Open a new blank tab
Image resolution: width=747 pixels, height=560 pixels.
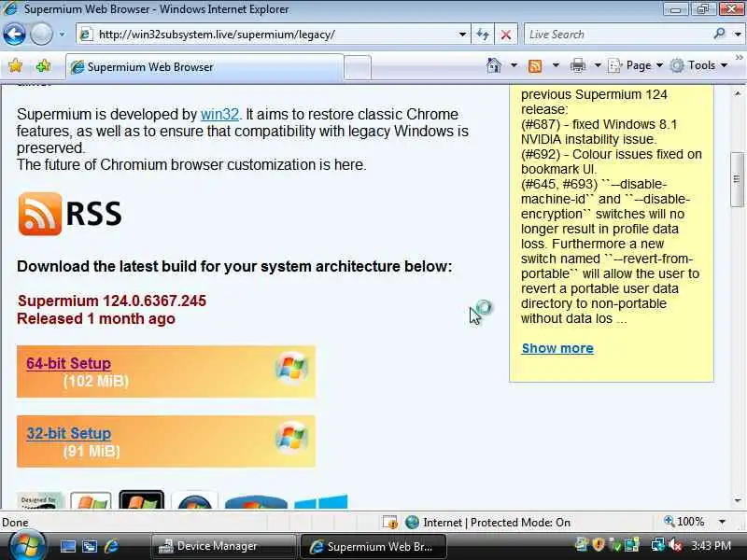pyautogui.click(x=358, y=67)
